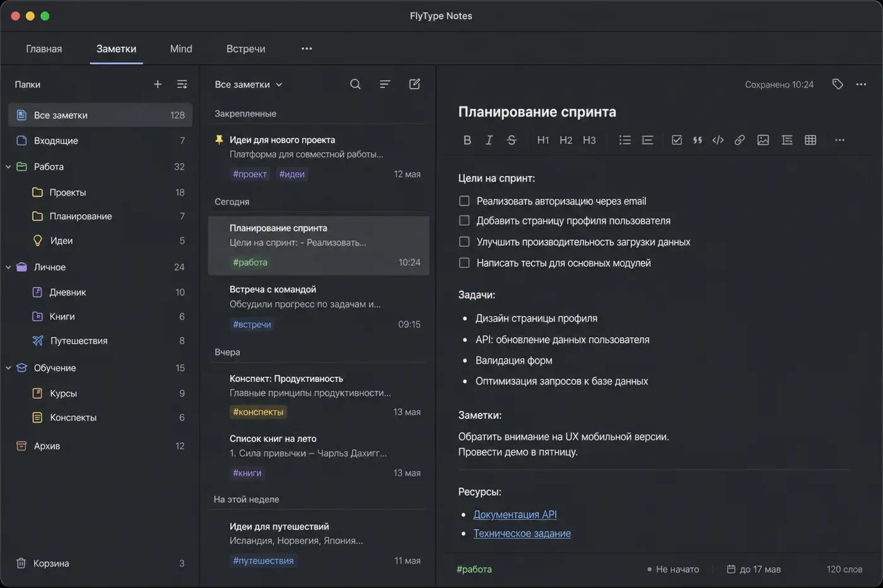Click the #путешествия tag
The width and height of the screenshot is (883, 588).
[263, 560]
